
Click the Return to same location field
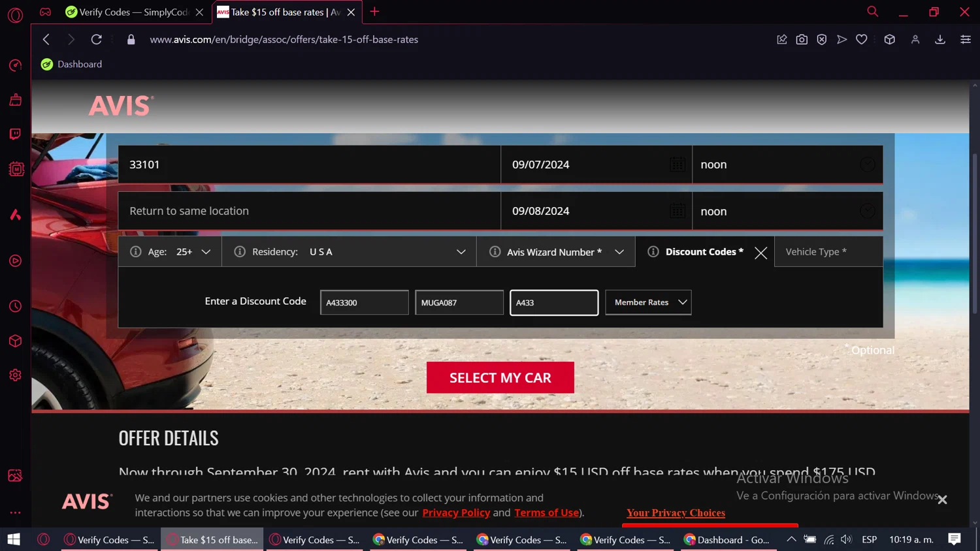[x=310, y=211]
